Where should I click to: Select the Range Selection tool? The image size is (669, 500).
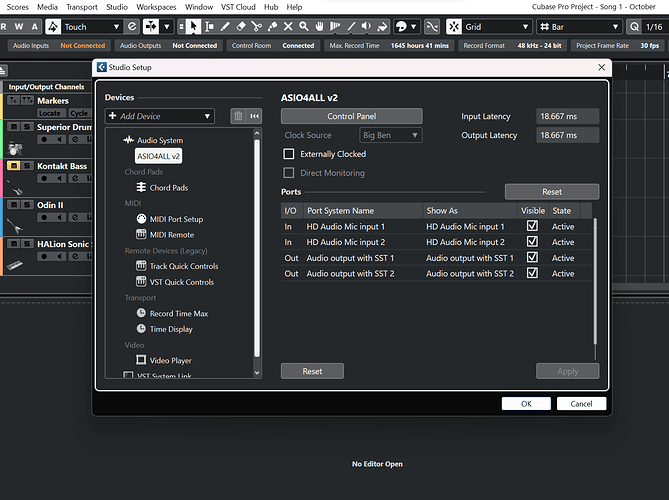pos(209,26)
